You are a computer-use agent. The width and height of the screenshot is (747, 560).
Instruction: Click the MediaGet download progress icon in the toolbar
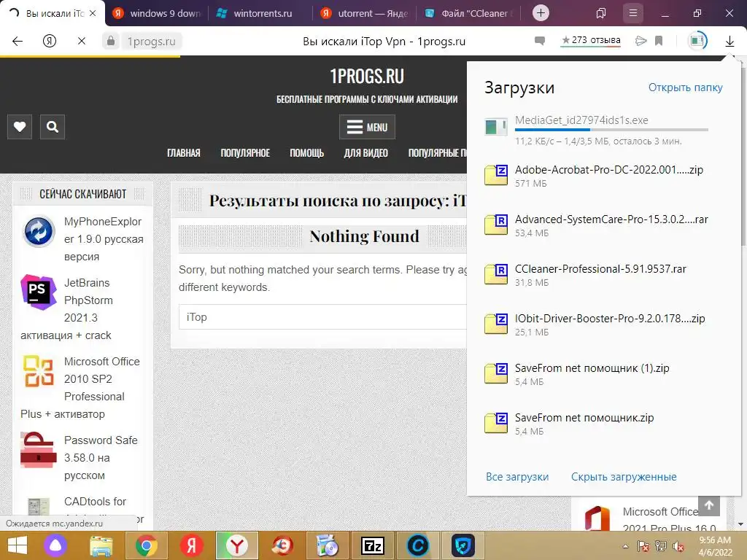coord(697,41)
